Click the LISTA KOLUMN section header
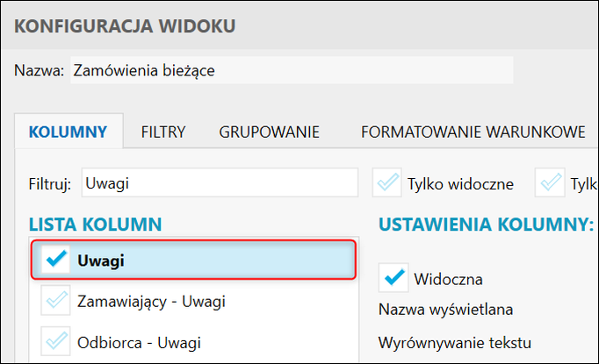 (x=95, y=225)
